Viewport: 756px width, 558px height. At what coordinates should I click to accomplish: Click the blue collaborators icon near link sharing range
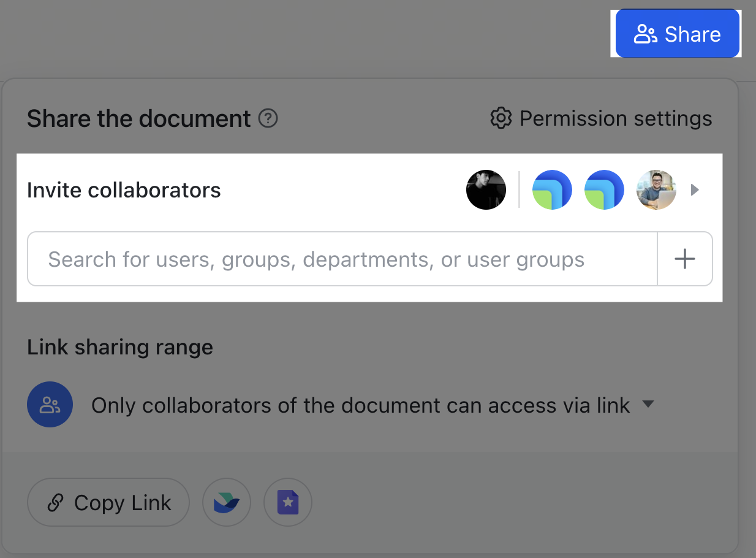50,405
